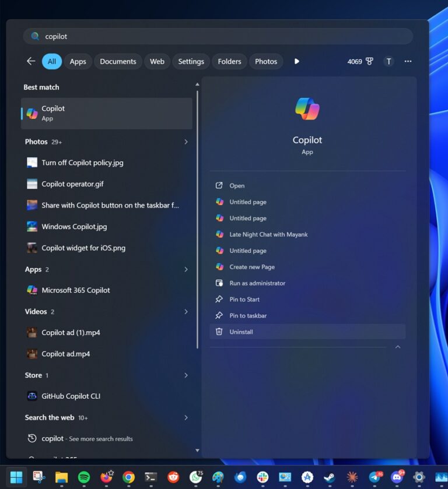Open Paint from the taskbar
This screenshot has width=448, height=489.
(x=218, y=477)
